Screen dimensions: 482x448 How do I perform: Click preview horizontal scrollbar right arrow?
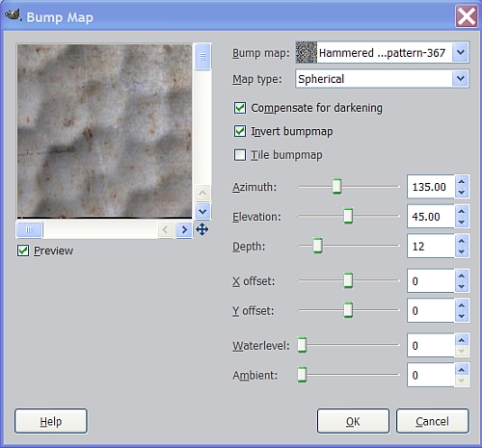point(184,230)
